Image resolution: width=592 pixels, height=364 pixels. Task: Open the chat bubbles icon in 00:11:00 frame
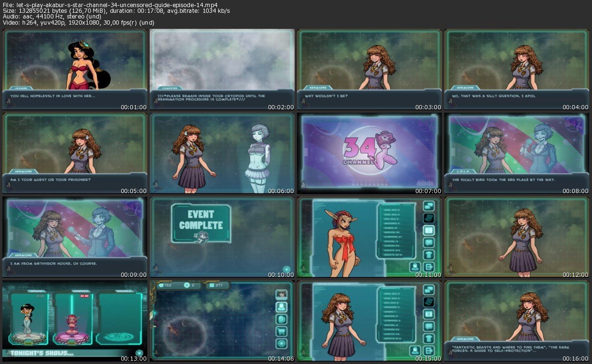429,205
